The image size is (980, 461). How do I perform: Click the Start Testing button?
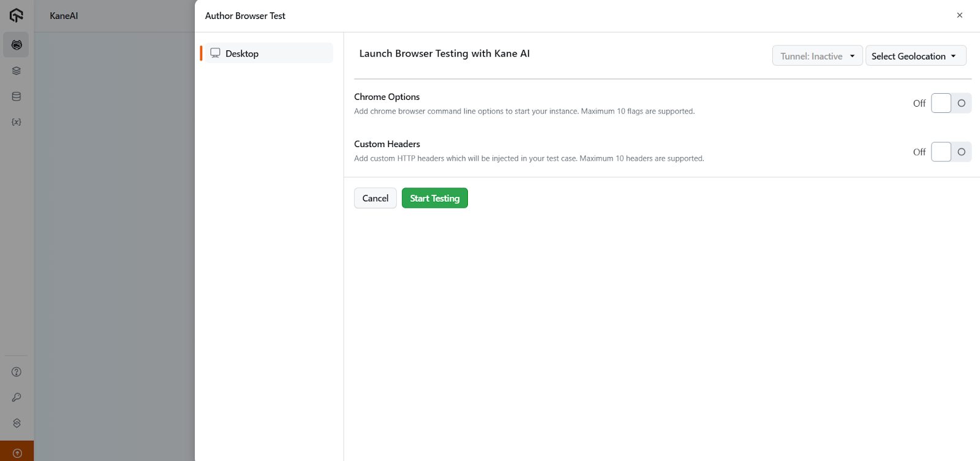tap(435, 198)
